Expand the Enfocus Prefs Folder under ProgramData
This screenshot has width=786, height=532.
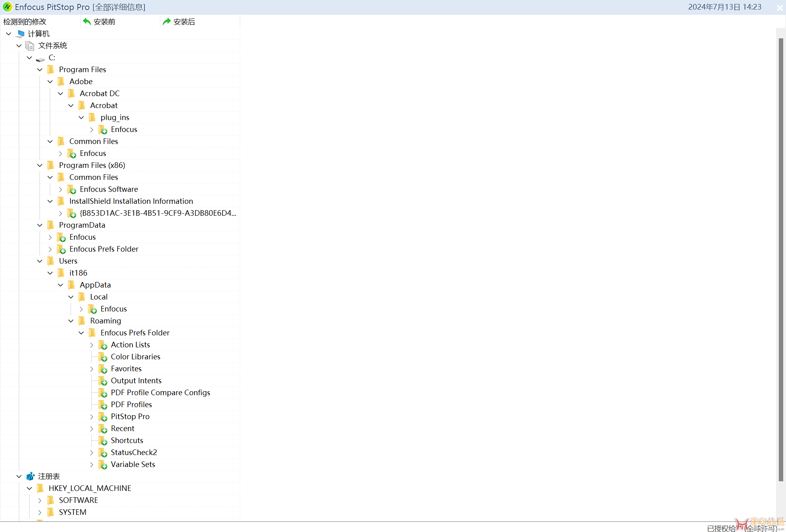coord(50,249)
